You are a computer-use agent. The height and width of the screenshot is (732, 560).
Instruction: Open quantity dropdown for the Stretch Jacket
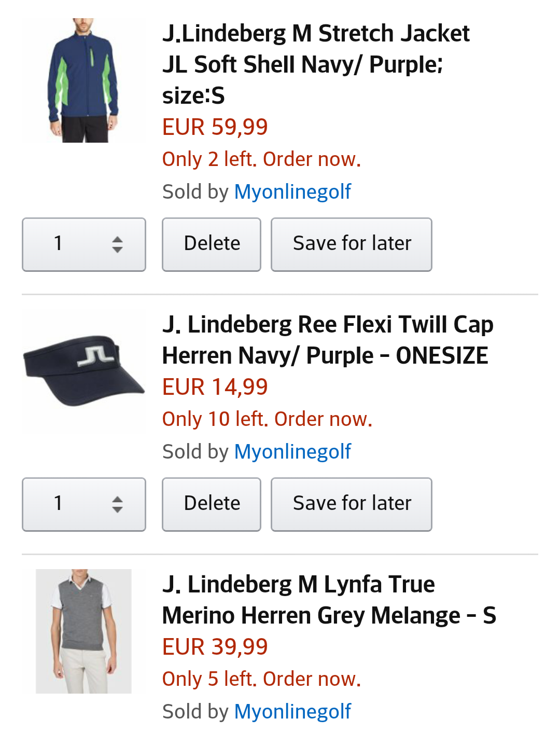pyautogui.click(x=84, y=244)
